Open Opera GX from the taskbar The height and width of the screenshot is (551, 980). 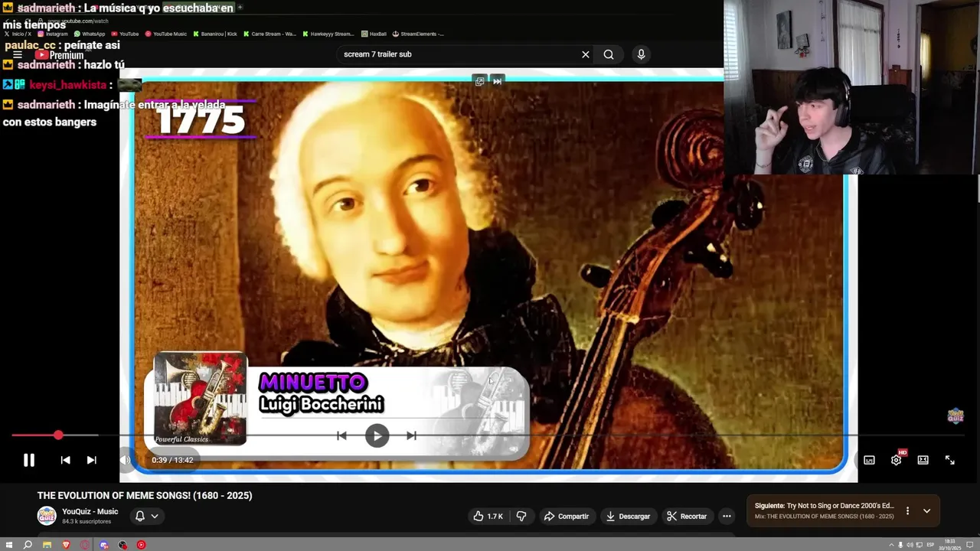(85, 545)
